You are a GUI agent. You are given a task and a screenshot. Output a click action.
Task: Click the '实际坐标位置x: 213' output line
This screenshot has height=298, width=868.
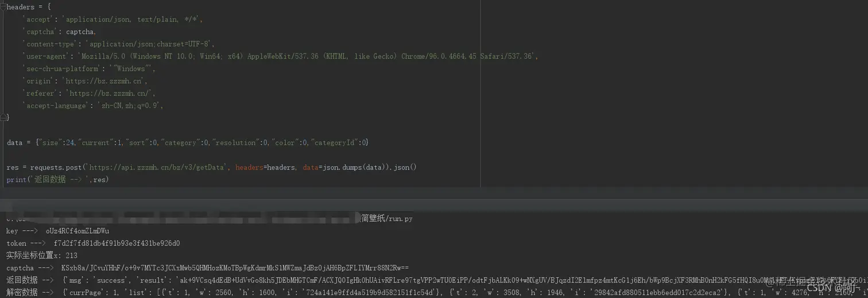[42, 256]
